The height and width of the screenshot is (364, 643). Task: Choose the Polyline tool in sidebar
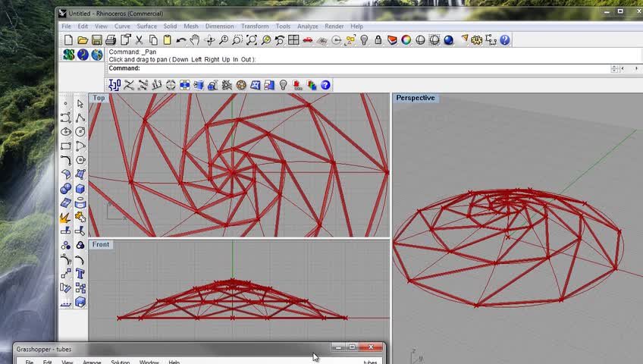point(80,118)
